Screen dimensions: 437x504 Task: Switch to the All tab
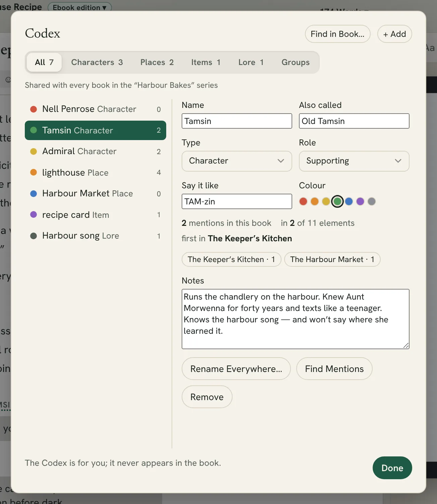[44, 62]
